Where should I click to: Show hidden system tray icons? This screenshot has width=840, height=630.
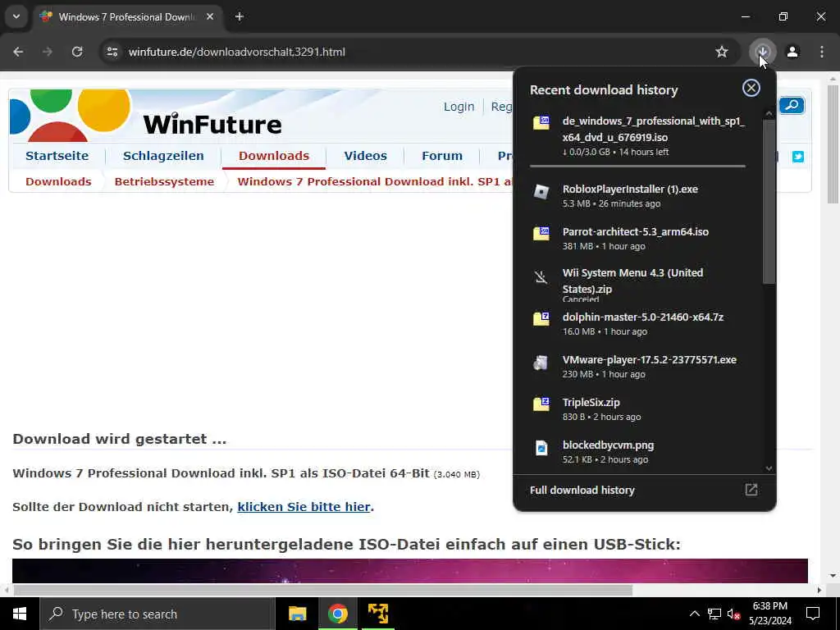click(x=694, y=614)
